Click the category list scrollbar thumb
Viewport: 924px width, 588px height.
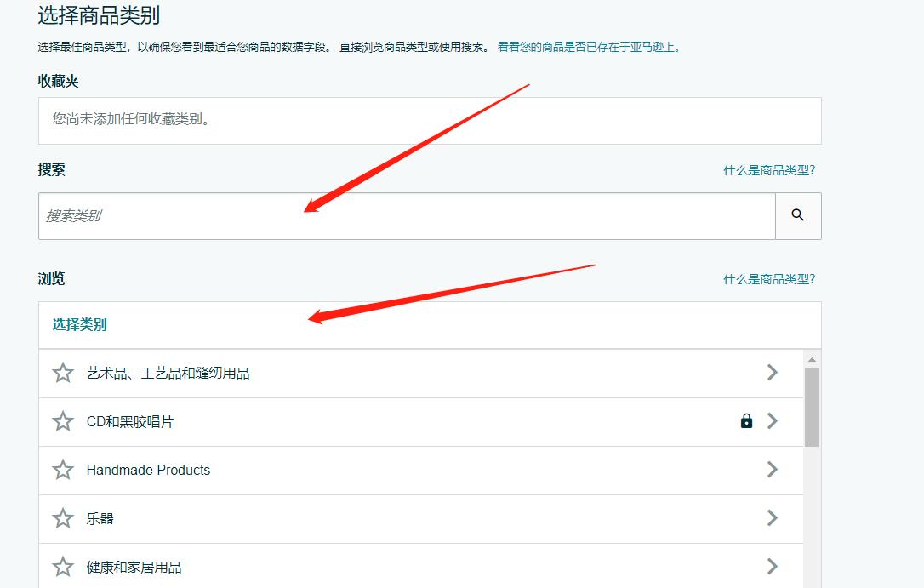pos(812,407)
